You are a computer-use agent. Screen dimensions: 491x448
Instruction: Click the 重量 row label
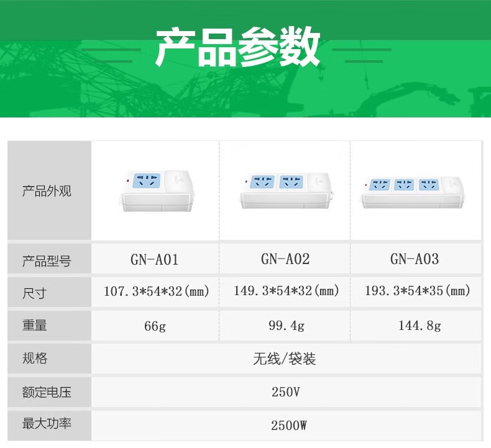35,326
